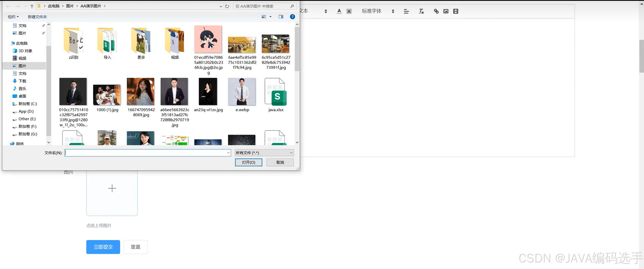Refresh the folder with the refresh icon
Screen dimensions: 644x269
tap(227, 6)
